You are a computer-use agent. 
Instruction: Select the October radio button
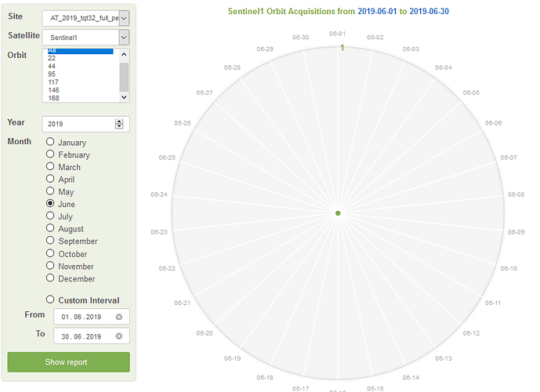pos(50,253)
